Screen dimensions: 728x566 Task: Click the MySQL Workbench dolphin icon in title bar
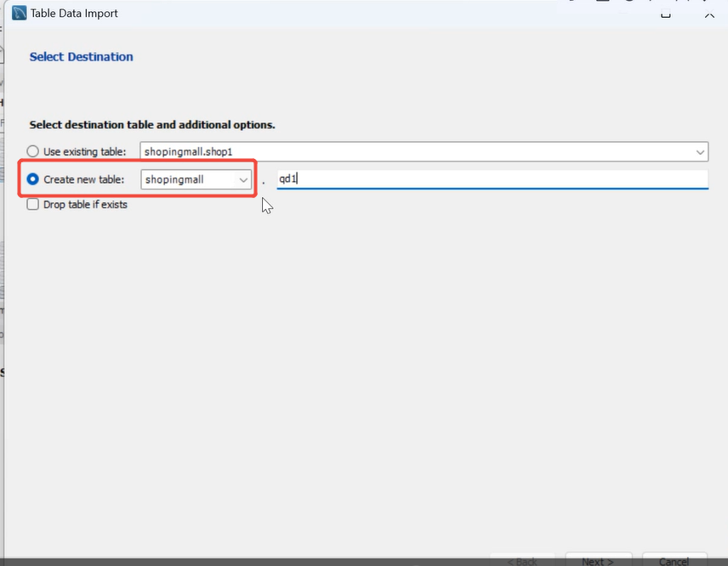pyautogui.click(x=20, y=14)
